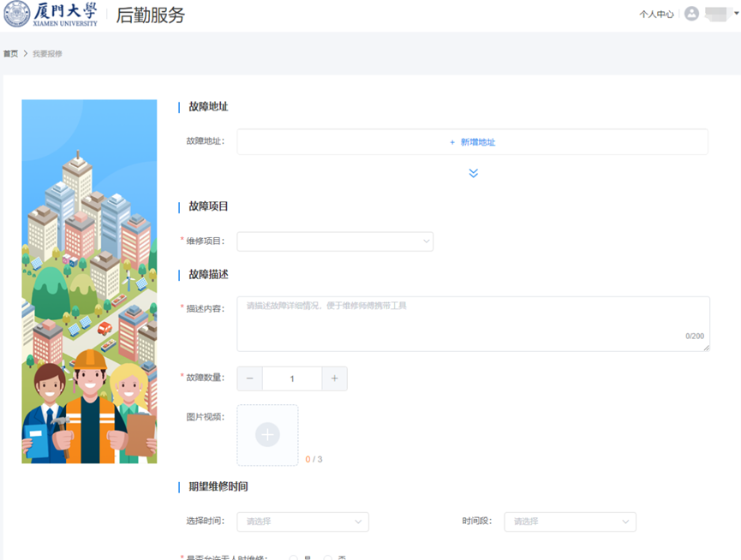741x560 pixels.
Task: Click the 故障数量 number field
Action: (x=292, y=378)
